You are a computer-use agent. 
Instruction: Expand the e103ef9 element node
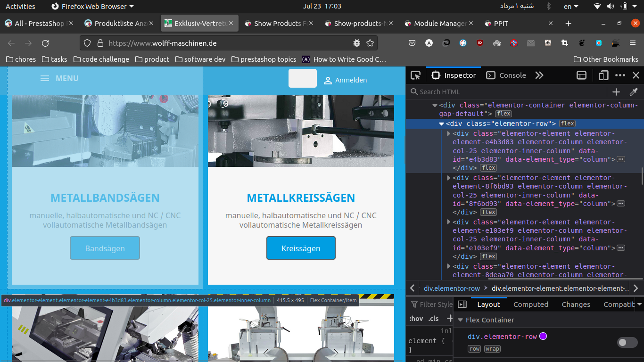tap(449, 222)
